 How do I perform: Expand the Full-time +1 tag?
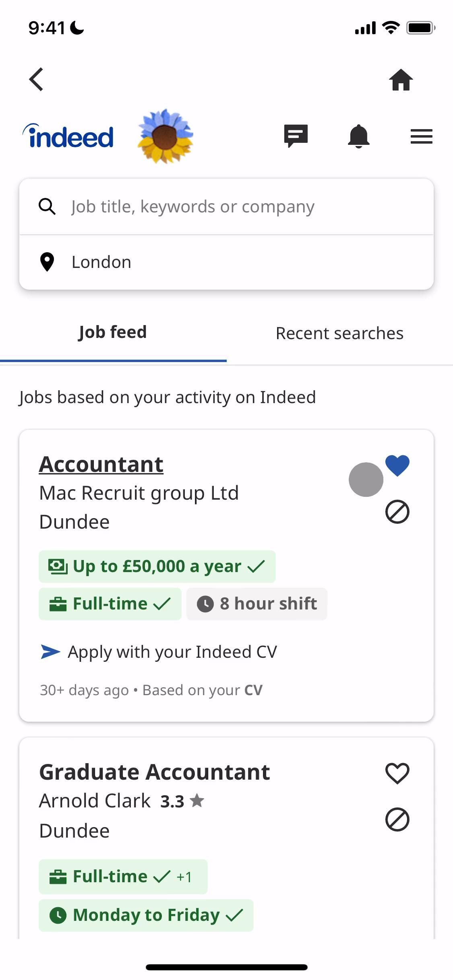pyautogui.click(x=123, y=877)
